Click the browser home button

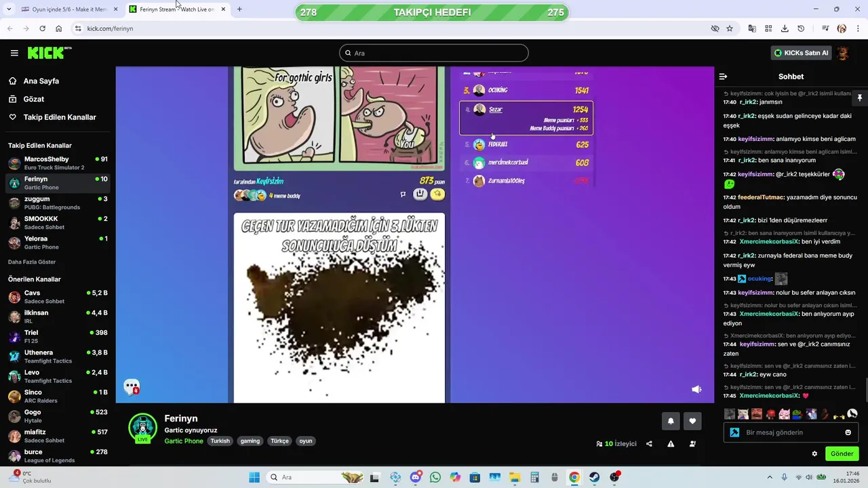(x=59, y=28)
